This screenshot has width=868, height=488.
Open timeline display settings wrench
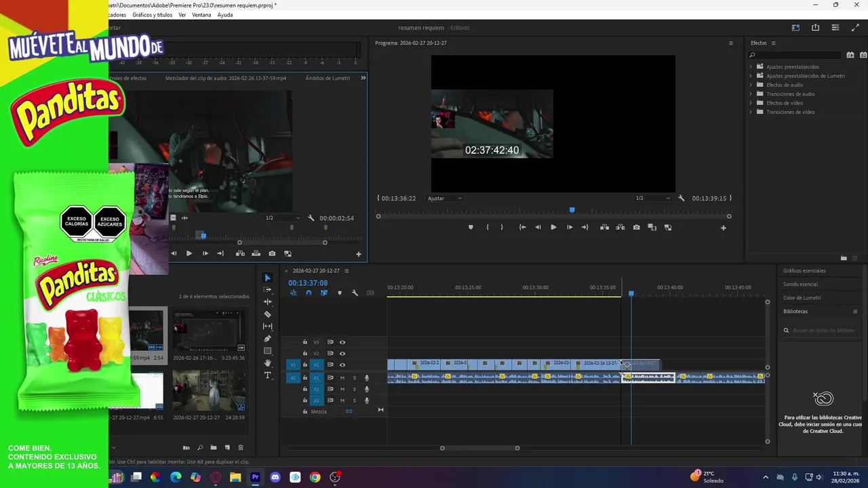[x=355, y=293]
